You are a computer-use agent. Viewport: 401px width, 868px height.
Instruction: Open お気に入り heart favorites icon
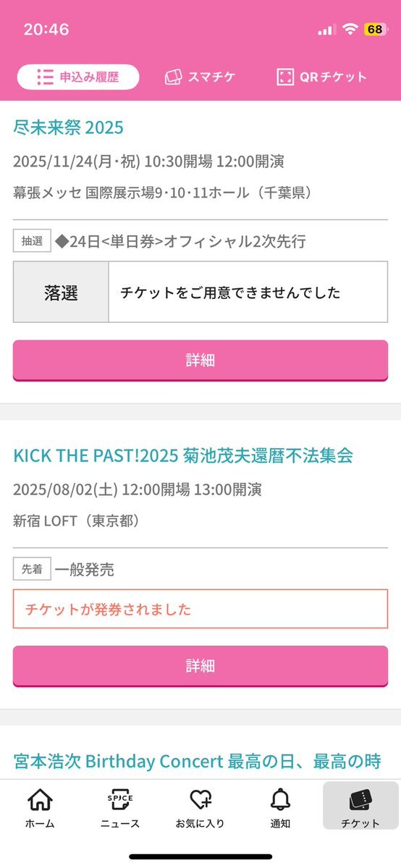click(200, 801)
